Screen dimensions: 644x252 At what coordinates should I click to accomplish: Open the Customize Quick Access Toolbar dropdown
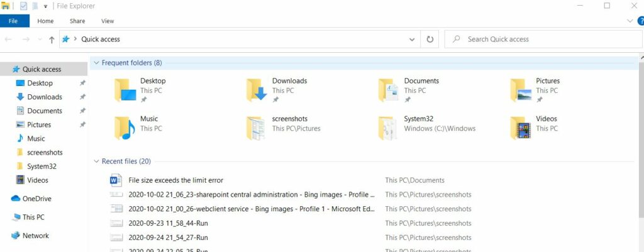pos(45,6)
